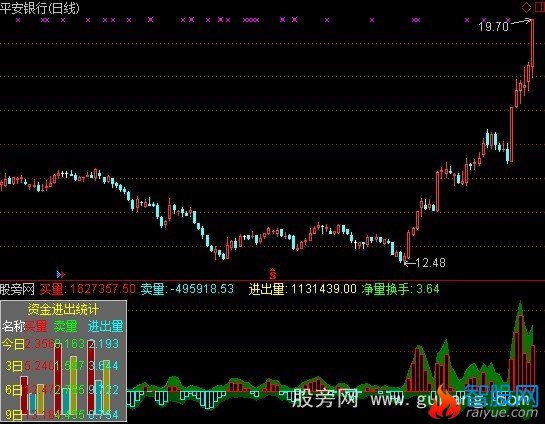The height and width of the screenshot is (424, 545).
Task: Select the 平安银行(日线) chart title
Action: (x=40, y=8)
